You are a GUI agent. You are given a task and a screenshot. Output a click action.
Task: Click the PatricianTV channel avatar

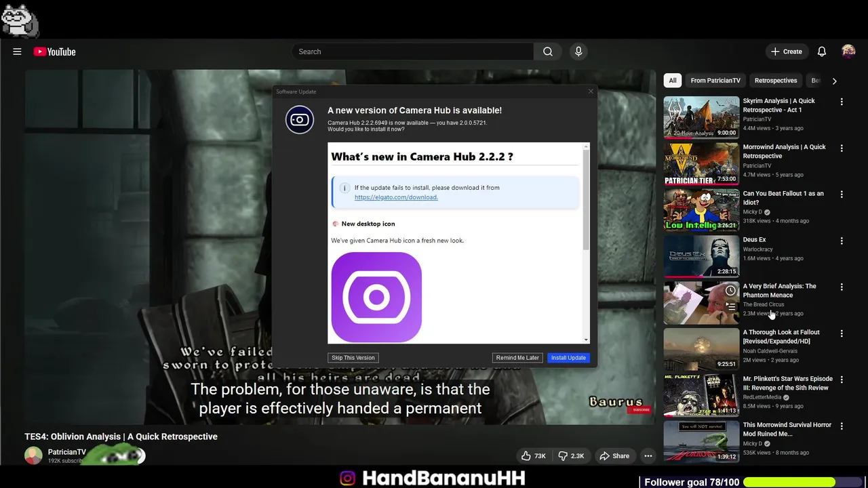point(33,455)
